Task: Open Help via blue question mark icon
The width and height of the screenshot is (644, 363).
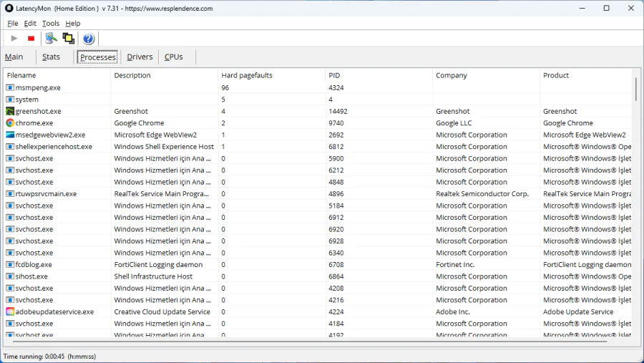Action: [88, 39]
